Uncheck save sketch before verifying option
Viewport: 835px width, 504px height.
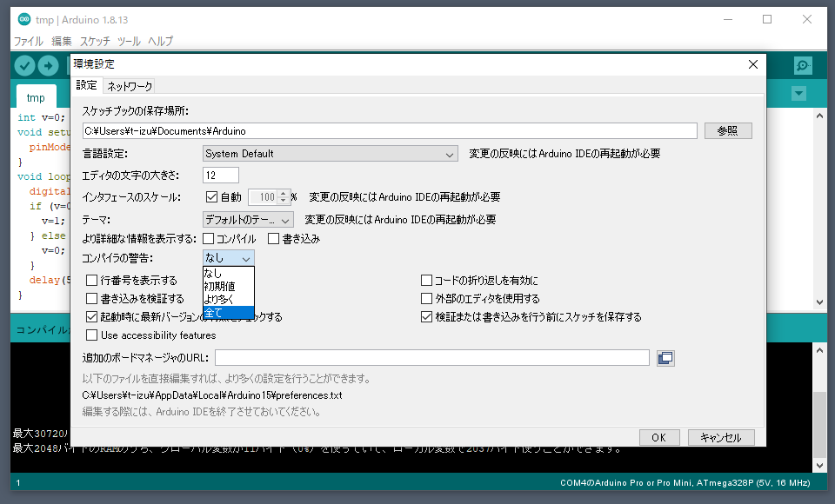click(x=426, y=316)
